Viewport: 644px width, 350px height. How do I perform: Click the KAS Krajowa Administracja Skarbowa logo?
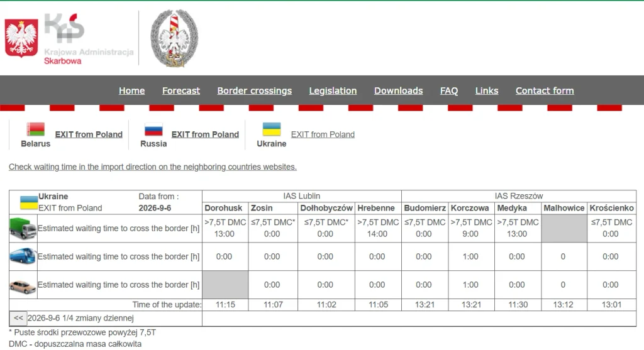point(69,39)
